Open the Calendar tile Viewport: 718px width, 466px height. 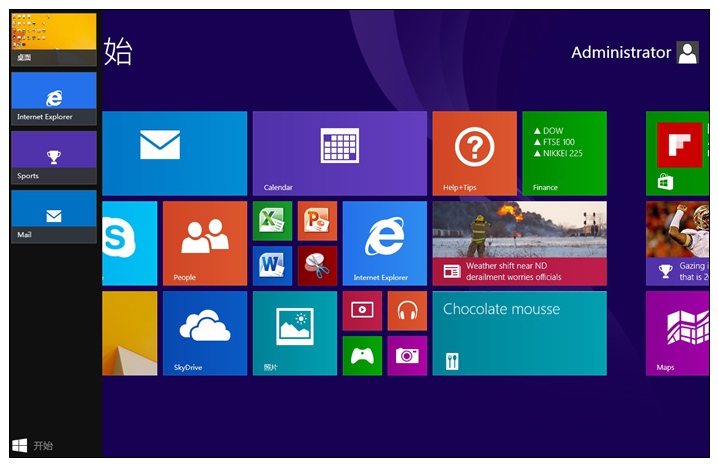[x=339, y=153]
